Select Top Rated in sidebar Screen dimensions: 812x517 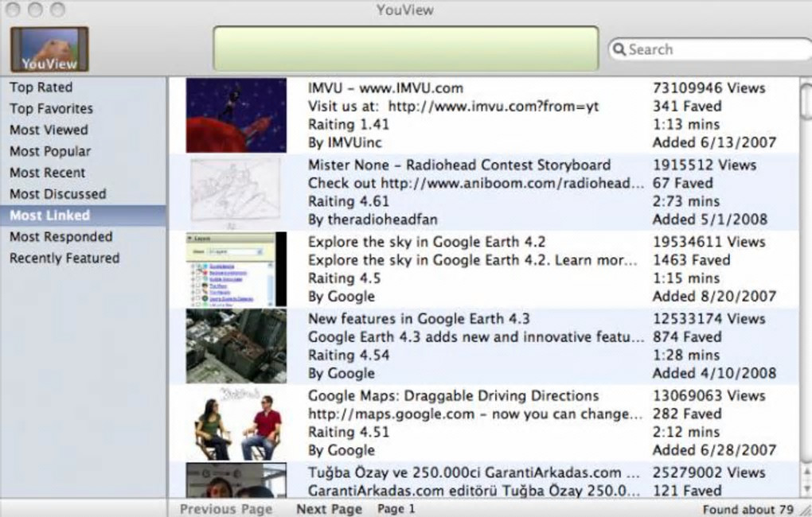(41, 87)
